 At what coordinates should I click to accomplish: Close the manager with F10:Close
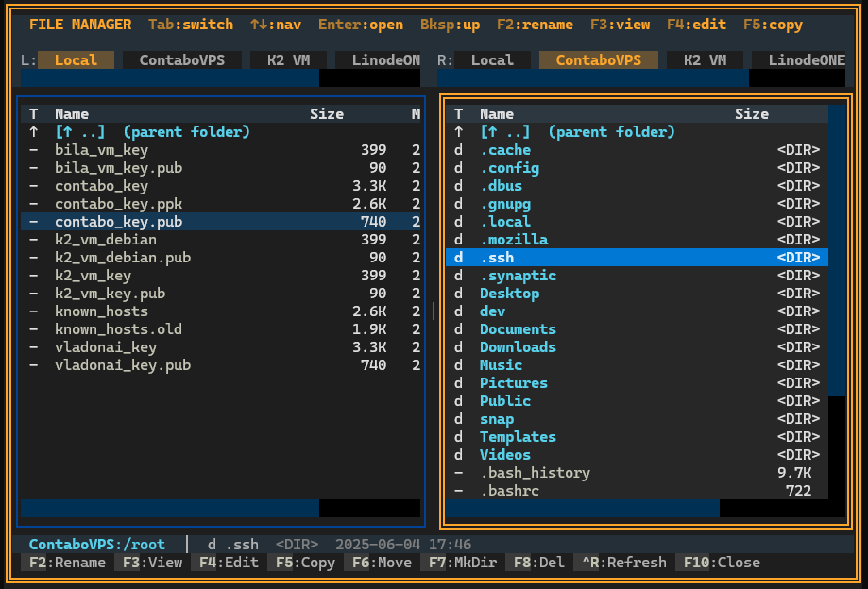718,563
